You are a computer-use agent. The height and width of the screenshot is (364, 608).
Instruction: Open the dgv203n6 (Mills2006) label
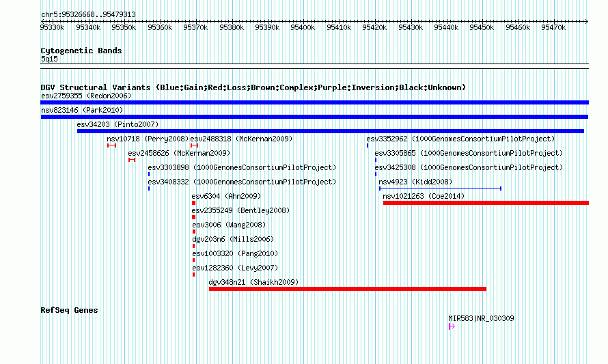[233, 239]
